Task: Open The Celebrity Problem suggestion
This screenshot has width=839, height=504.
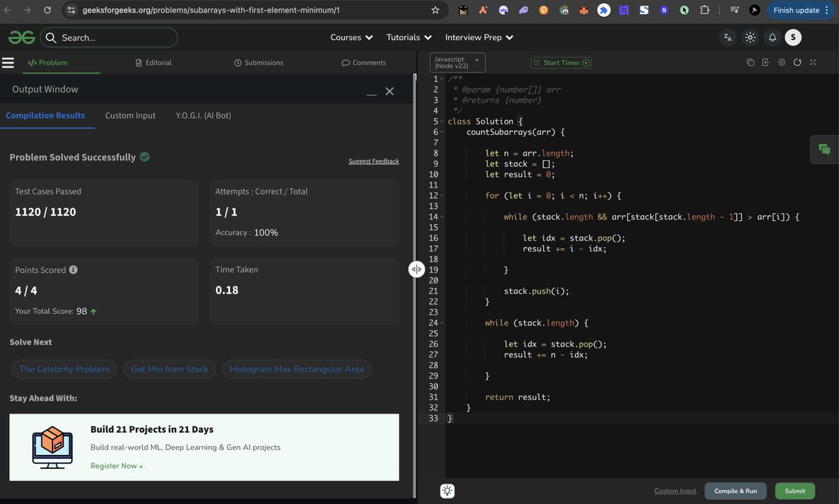Action: (64, 369)
